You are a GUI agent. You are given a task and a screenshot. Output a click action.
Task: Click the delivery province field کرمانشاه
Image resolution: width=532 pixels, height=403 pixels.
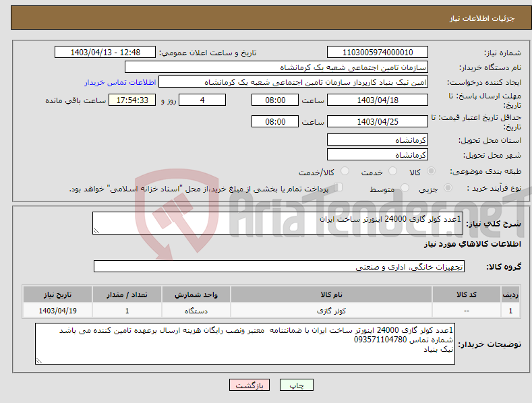(378, 139)
